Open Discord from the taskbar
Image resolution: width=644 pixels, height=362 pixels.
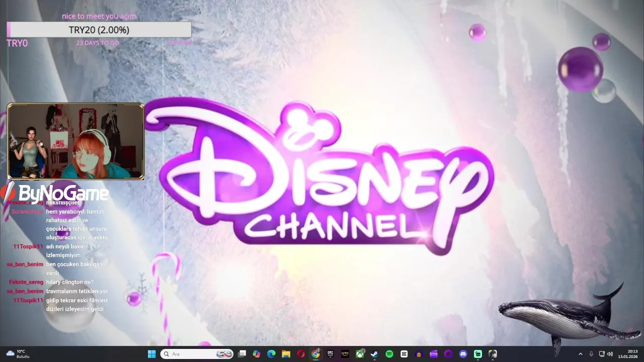click(463, 354)
